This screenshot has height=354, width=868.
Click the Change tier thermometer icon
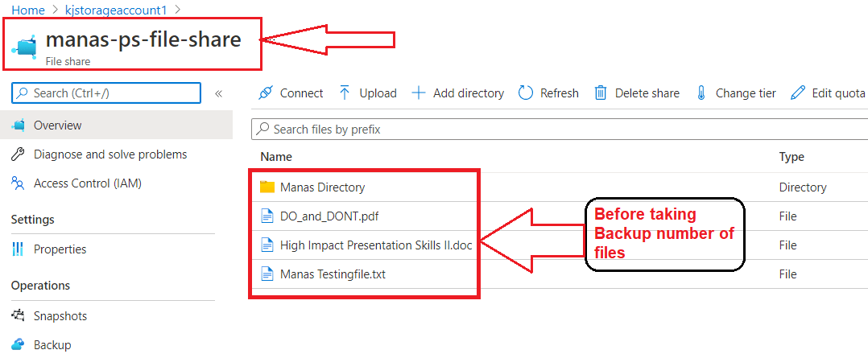(701, 93)
